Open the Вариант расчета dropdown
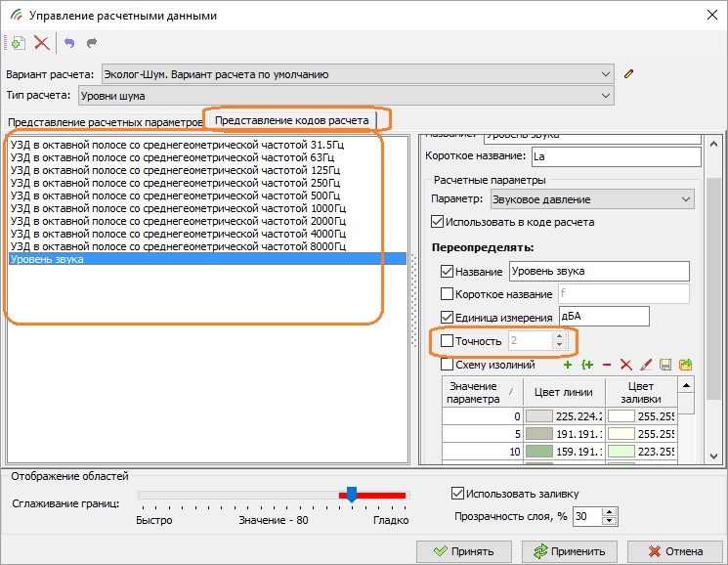Image resolution: width=728 pixels, height=565 pixels. (606, 73)
